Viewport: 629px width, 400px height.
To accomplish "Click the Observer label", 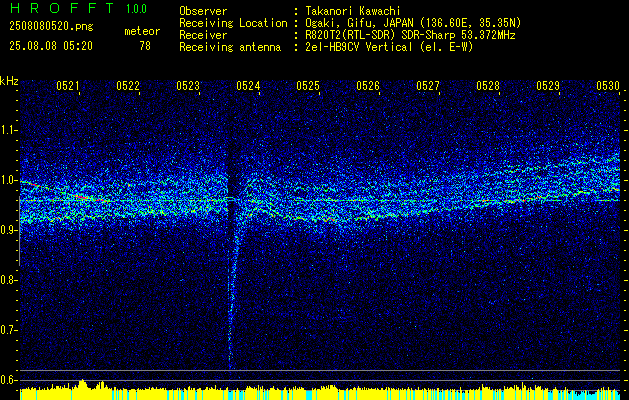I will 203,11.
